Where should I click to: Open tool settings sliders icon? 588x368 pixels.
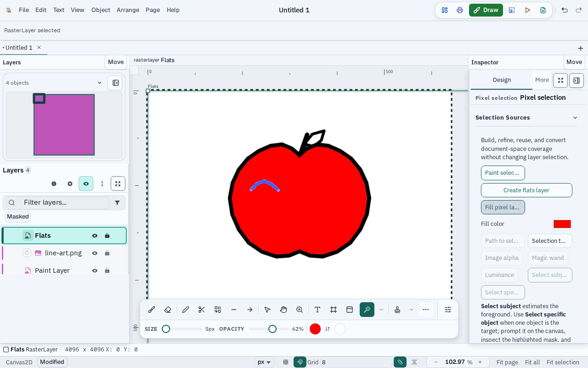coord(448,310)
